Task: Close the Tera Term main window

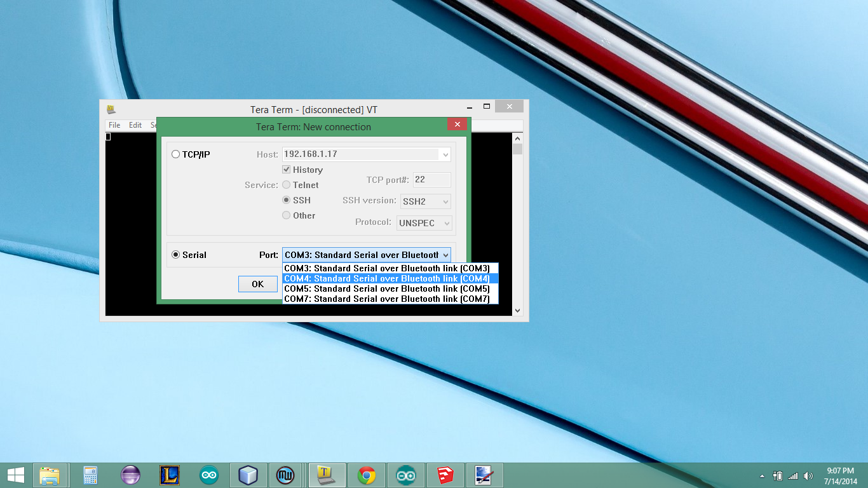Action: click(510, 107)
